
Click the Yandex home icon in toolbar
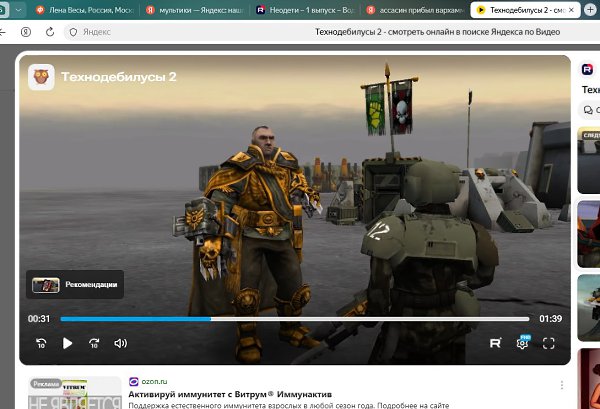click(x=26, y=32)
